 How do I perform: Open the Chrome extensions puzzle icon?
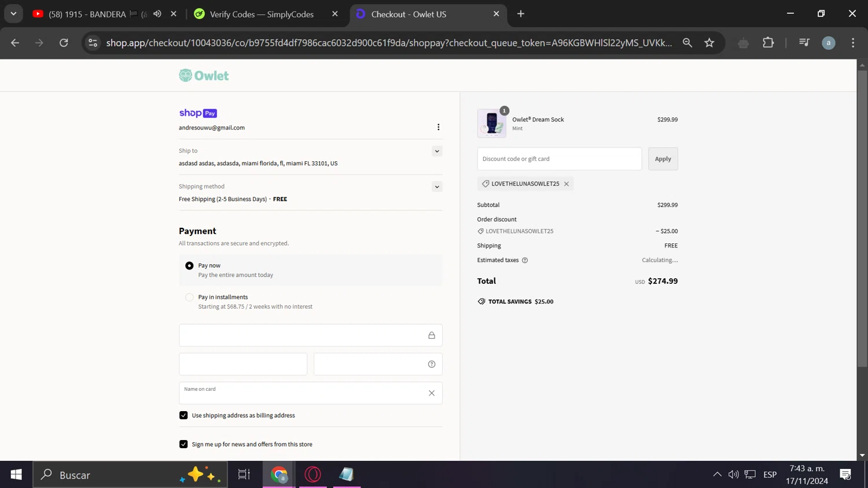768,43
